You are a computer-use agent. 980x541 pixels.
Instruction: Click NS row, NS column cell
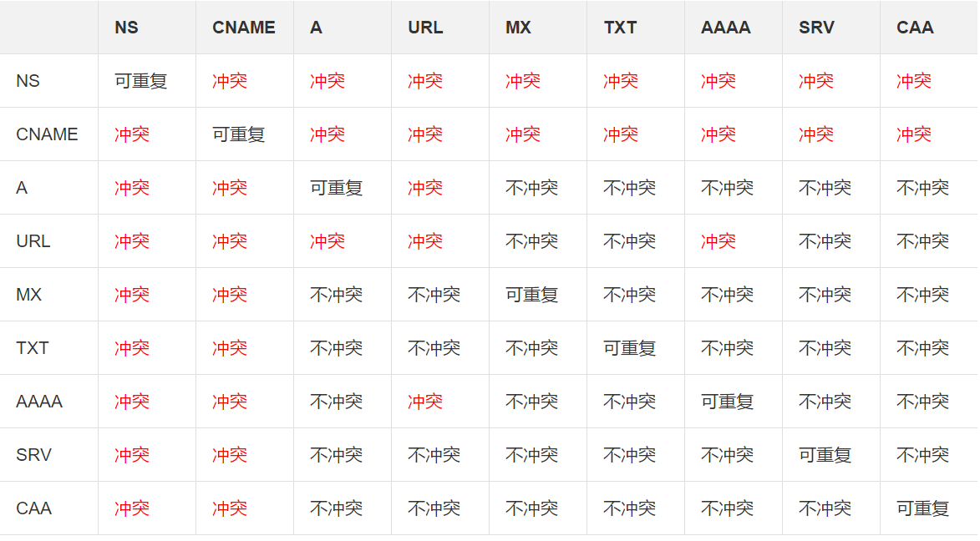[x=141, y=81]
